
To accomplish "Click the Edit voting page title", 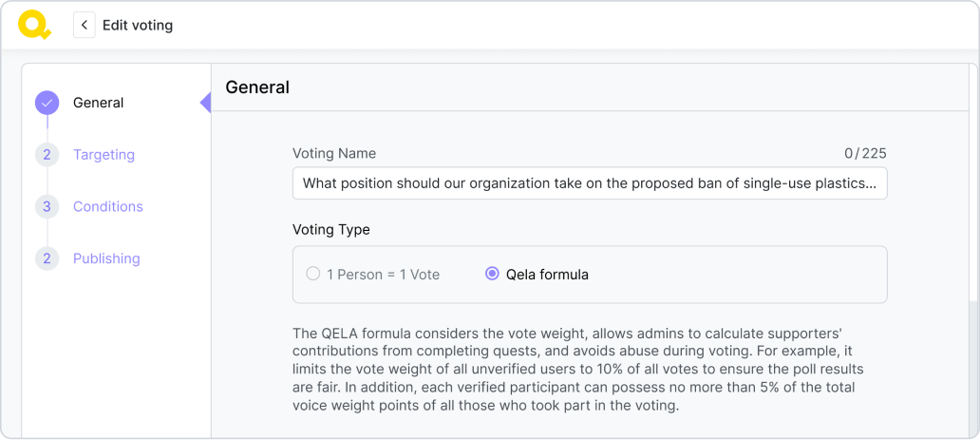I will 138,26.
